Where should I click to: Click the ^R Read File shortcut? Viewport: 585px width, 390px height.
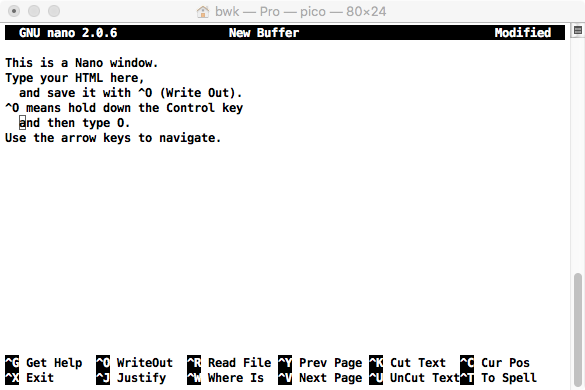coord(229,362)
